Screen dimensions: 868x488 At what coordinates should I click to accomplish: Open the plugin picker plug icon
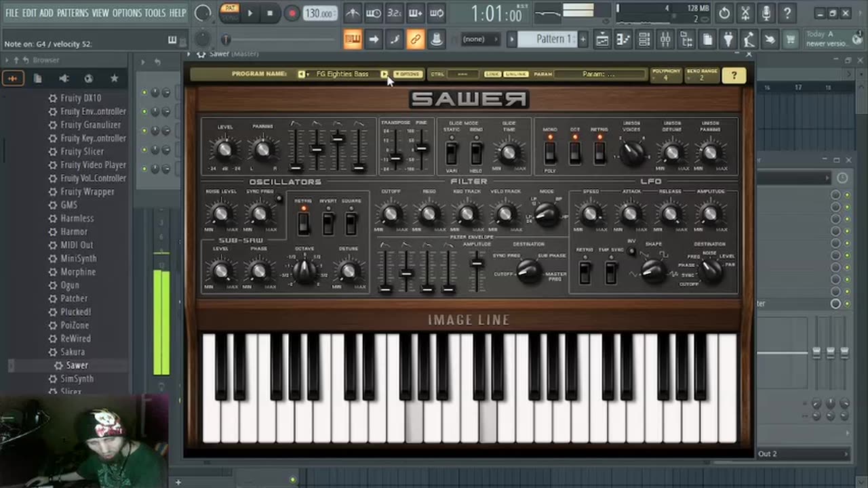click(x=728, y=40)
